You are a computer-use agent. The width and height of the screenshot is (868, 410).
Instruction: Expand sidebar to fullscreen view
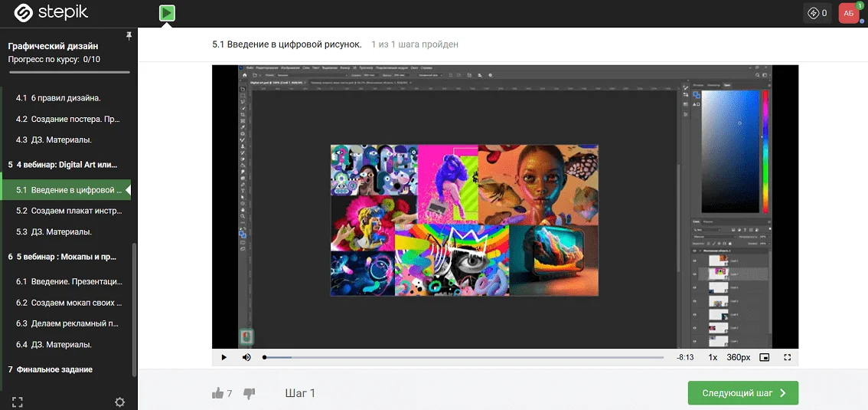point(18,402)
